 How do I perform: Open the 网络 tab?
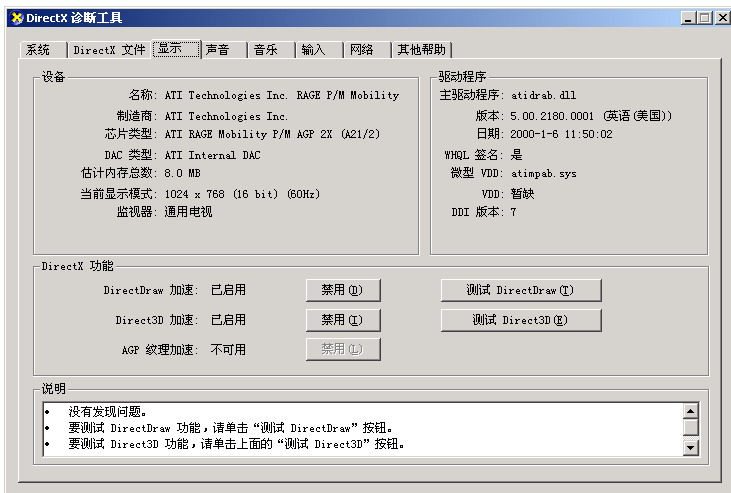(x=367, y=49)
